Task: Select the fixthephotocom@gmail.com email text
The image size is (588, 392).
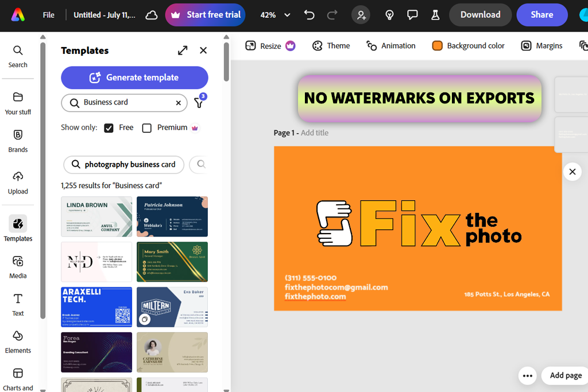Action: (336, 288)
